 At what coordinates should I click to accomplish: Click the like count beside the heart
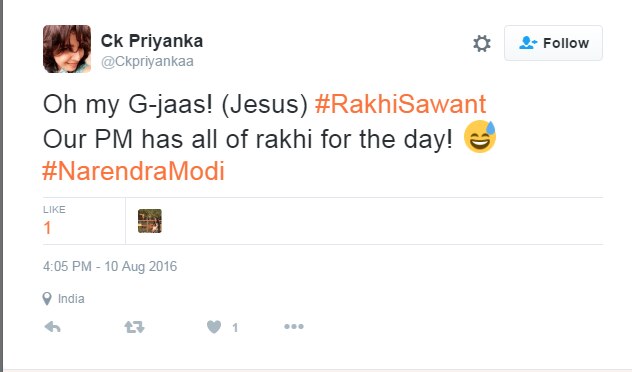click(x=235, y=328)
